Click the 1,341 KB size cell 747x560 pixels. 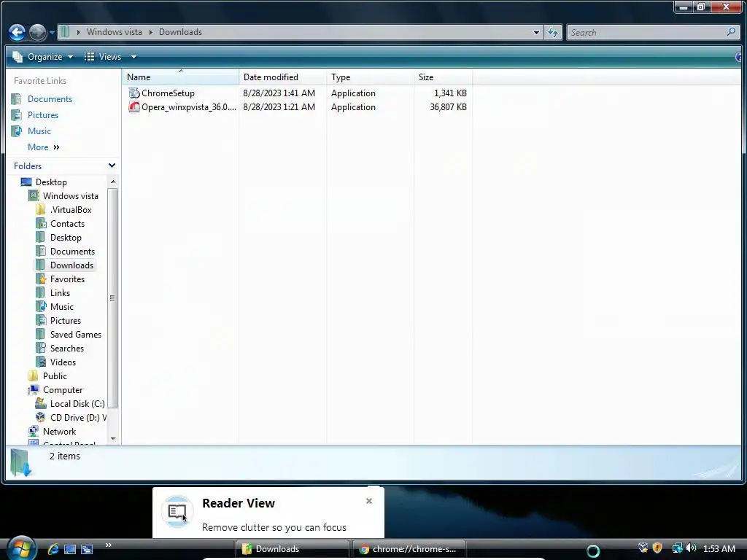[449, 93]
